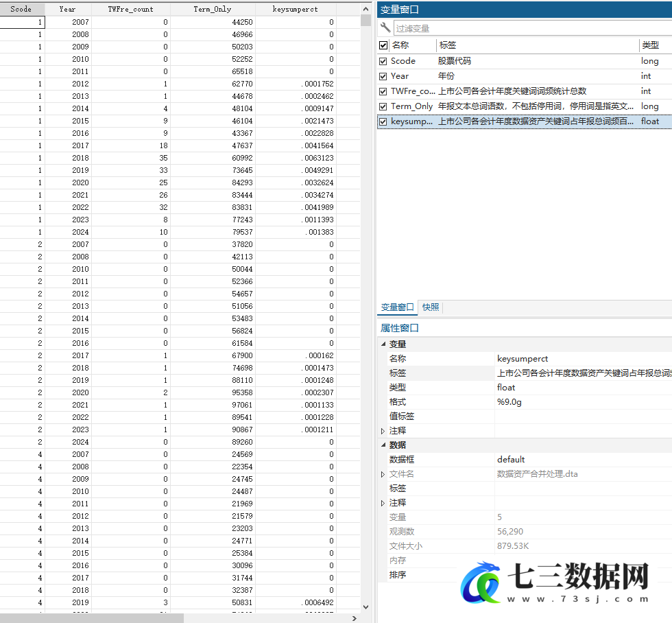The height and width of the screenshot is (623, 672).
Task: Click the 879.53K file size value
Action: click(x=513, y=546)
